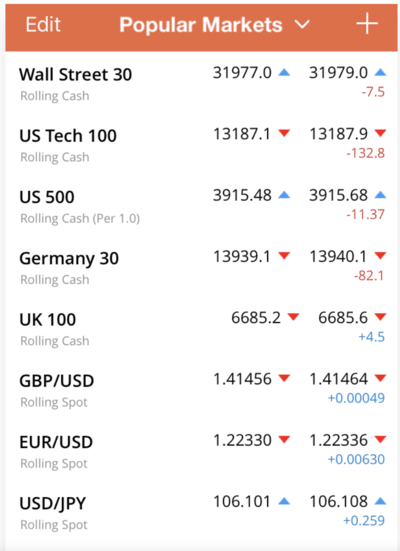The height and width of the screenshot is (551, 400).
Task: Open the Edit watchlist option
Action: click(x=43, y=25)
